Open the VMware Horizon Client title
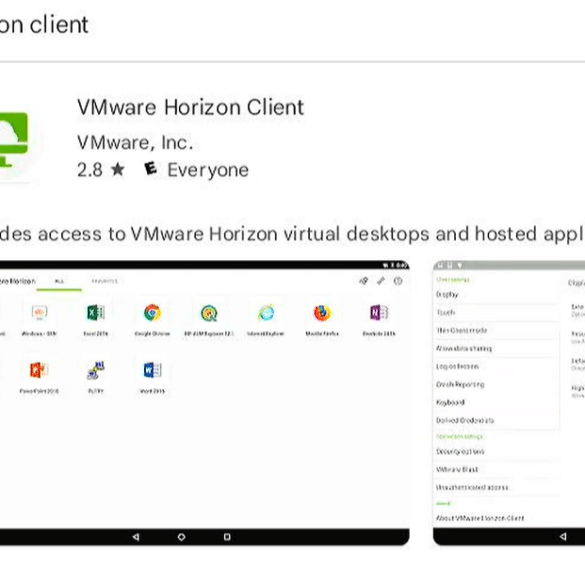Image resolution: width=585 pixels, height=585 pixels. coord(190,107)
